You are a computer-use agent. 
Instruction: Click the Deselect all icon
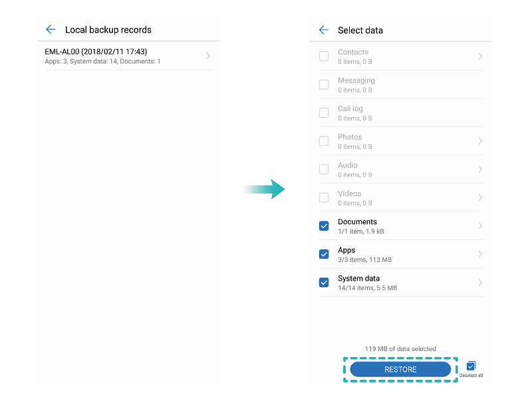[x=471, y=365]
